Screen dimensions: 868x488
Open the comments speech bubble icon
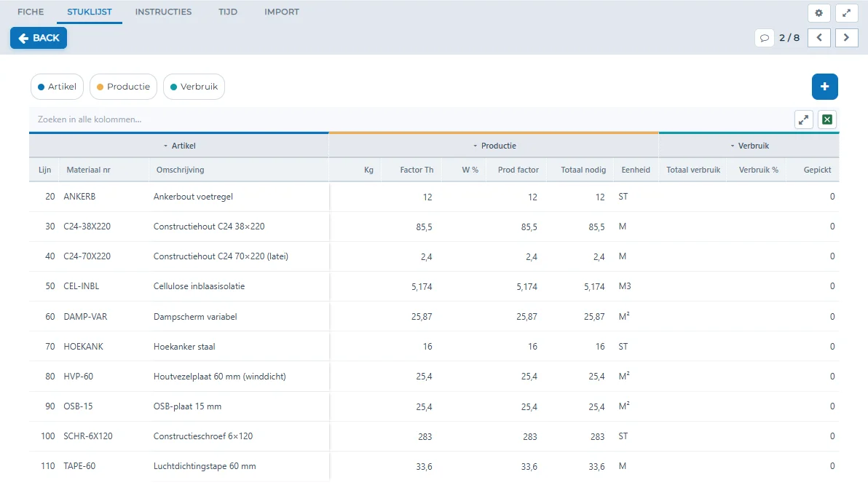[x=765, y=38]
